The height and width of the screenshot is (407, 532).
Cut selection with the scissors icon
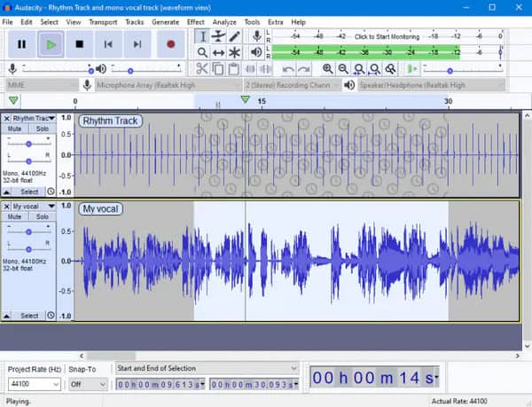[x=202, y=69]
